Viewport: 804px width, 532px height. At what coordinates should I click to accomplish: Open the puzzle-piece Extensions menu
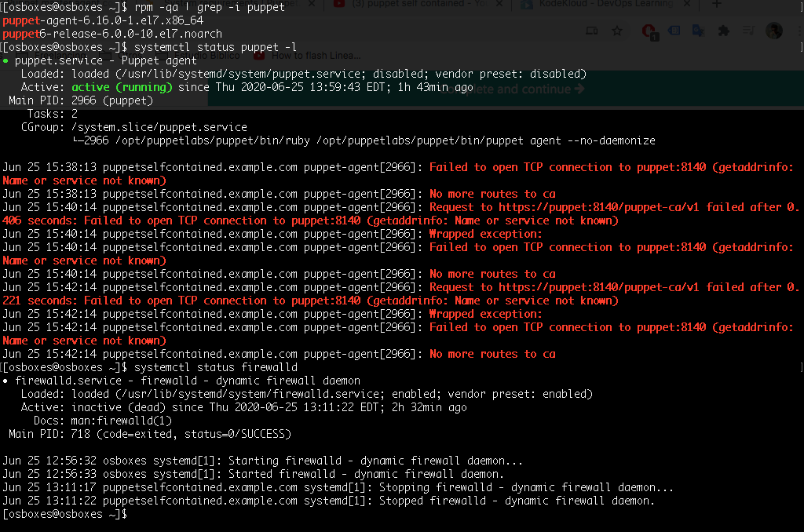pyautogui.click(x=723, y=31)
